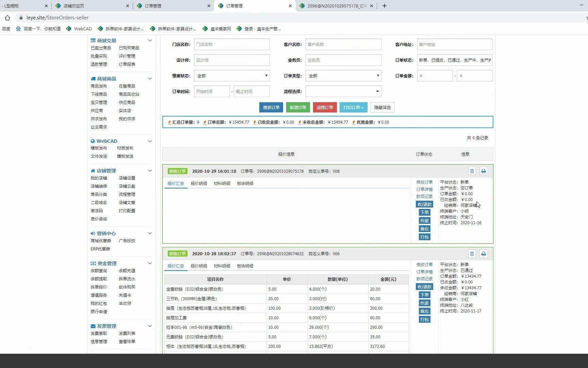This screenshot has width=588, height=368.
Task: Open 流程管理 in sidebar
Action: (x=127, y=195)
